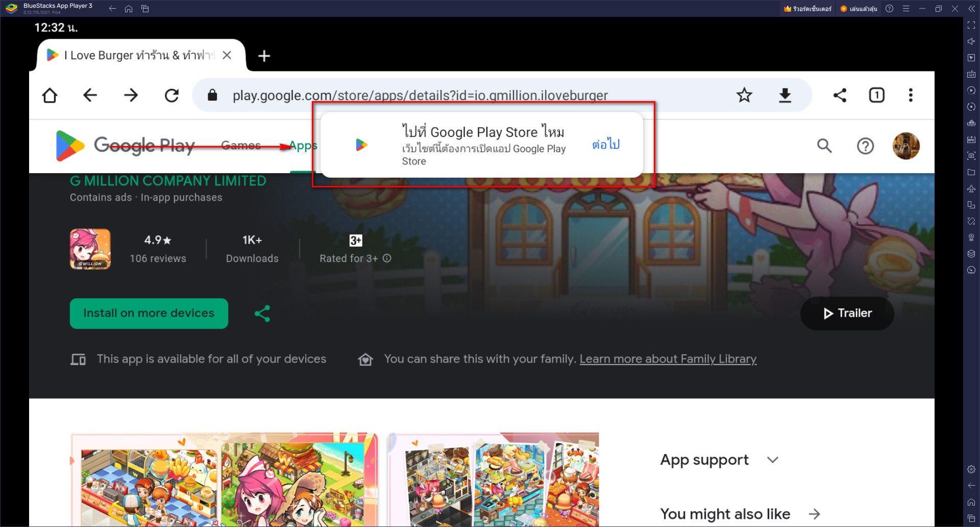Open media folder in BlueStacks sidebar
This screenshot has height=527, width=980.
point(971,172)
